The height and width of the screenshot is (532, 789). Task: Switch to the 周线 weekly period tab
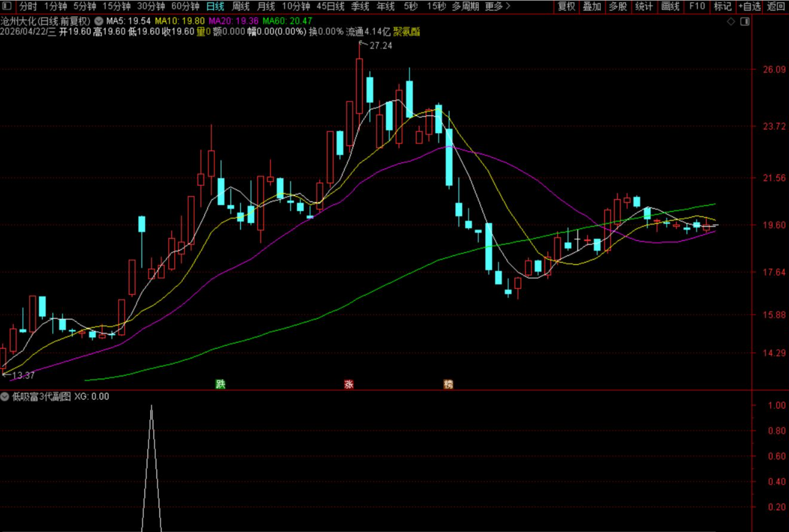[x=240, y=6]
